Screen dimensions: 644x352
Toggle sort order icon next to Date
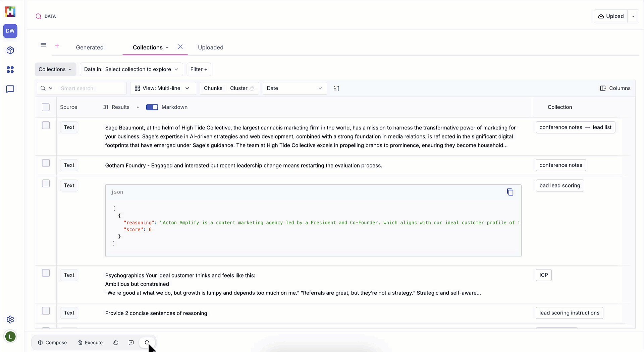click(x=336, y=89)
